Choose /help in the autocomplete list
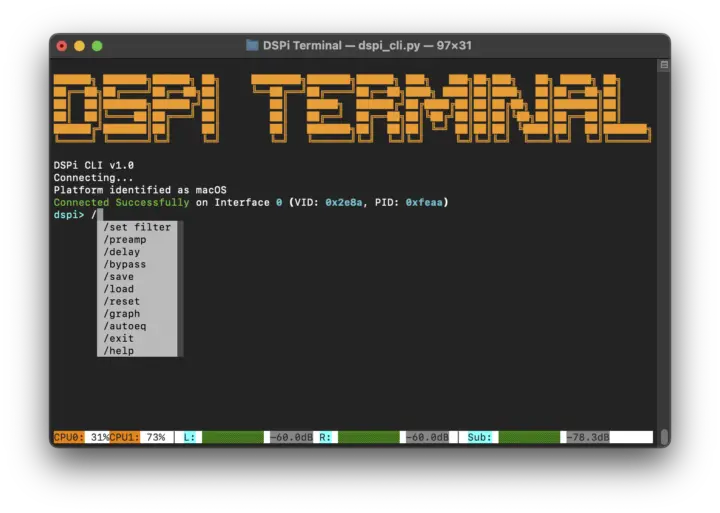The image size is (720, 513). 137,351
